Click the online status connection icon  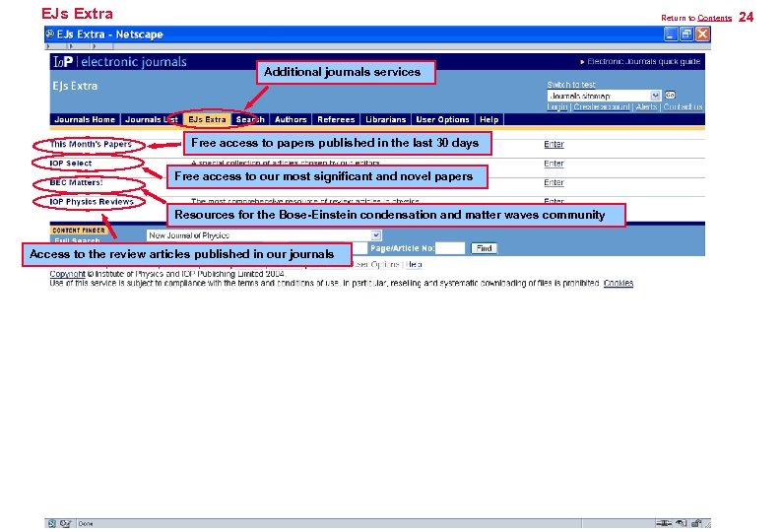click(x=664, y=523)
